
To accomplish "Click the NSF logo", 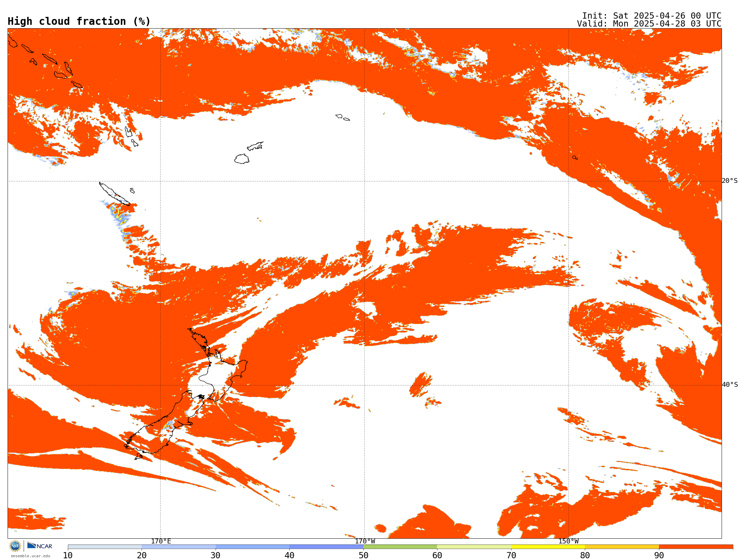I will pos(15,546).
